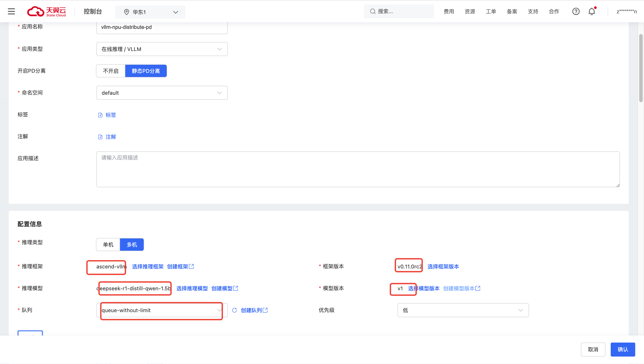Click the State Cloud logo
The image size is (644, 364).
47,12
